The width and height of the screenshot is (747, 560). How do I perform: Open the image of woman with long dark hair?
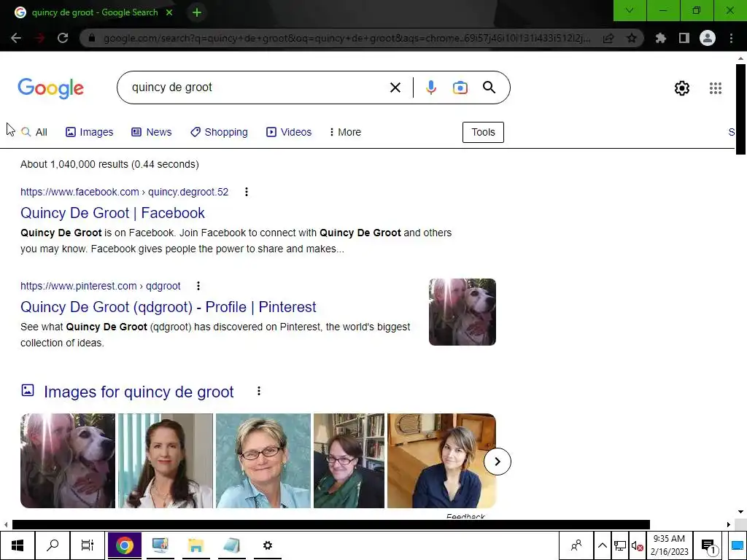(166, 461)
